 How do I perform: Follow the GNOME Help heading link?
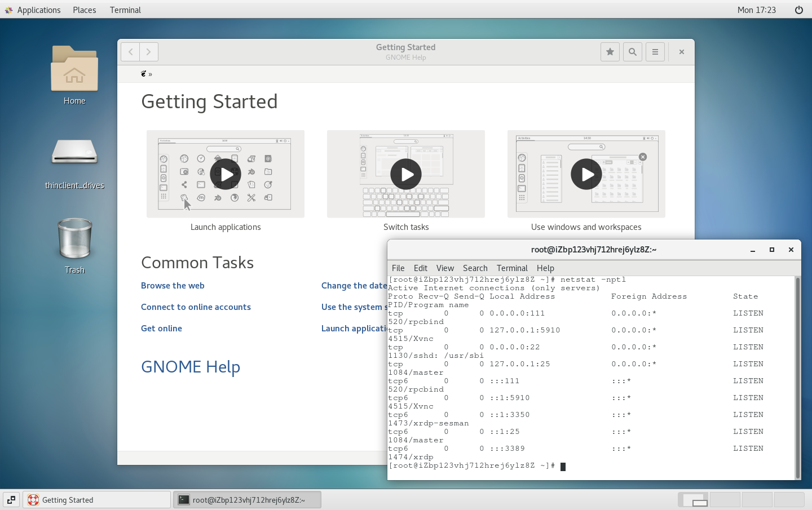(x=191, y=367)
